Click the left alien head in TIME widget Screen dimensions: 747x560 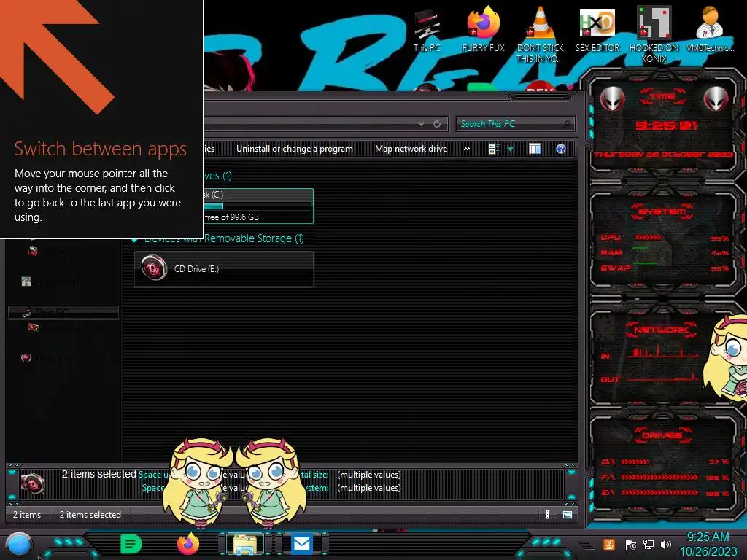pos(612,98)
